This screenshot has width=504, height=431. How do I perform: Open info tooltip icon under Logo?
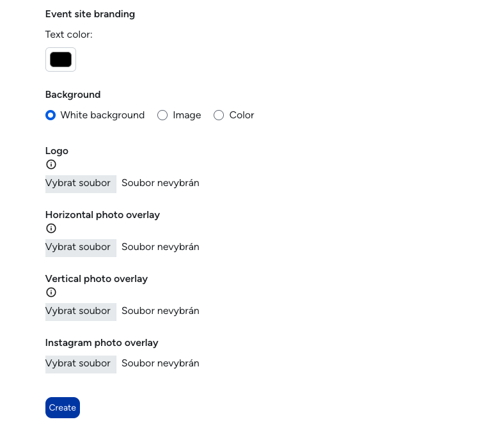point(51,164)
